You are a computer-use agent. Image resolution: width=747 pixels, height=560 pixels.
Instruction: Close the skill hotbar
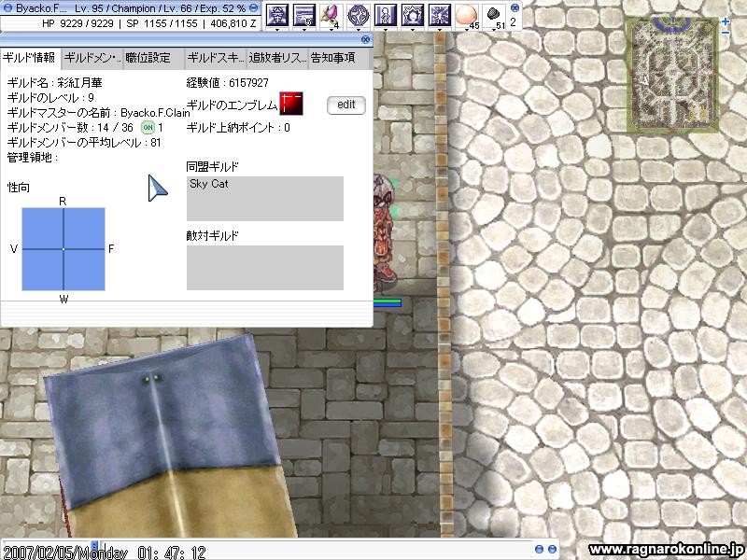pyautogui.click(x=514, y=8)
